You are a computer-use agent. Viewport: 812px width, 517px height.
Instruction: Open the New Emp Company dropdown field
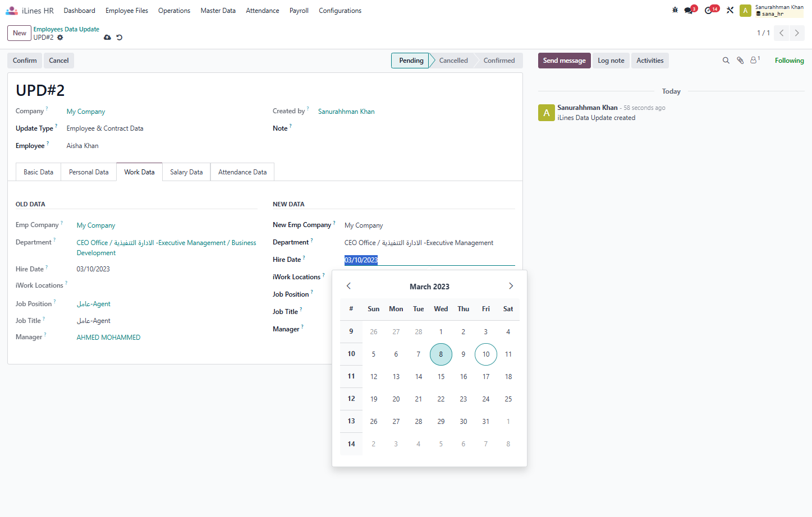[x=429, y=225]
